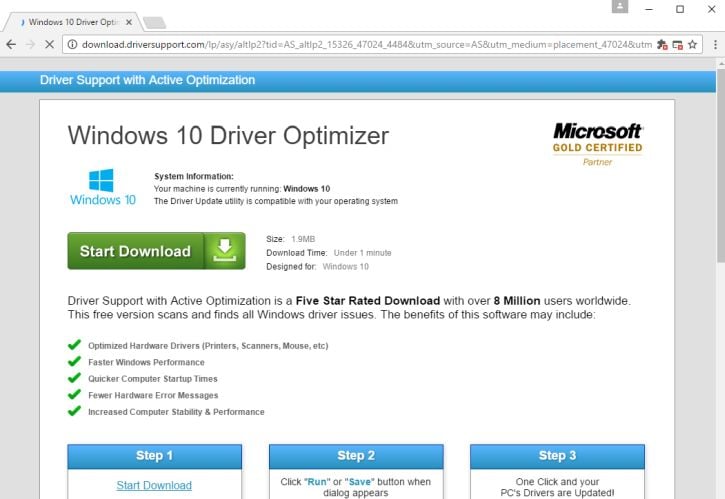The image size is (725, 499).
Task: Click the Download Time: Under 1 minute text
Action: click(329, 253)
